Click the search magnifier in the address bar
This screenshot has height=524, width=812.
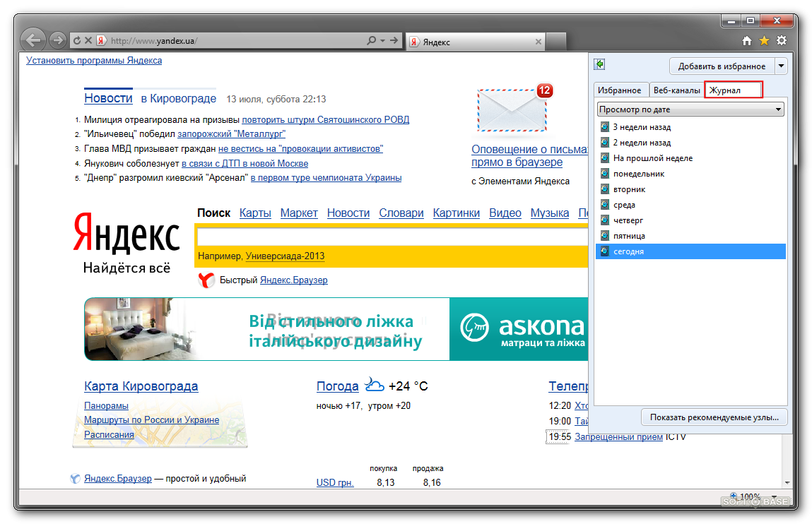(x=372, y=41)
